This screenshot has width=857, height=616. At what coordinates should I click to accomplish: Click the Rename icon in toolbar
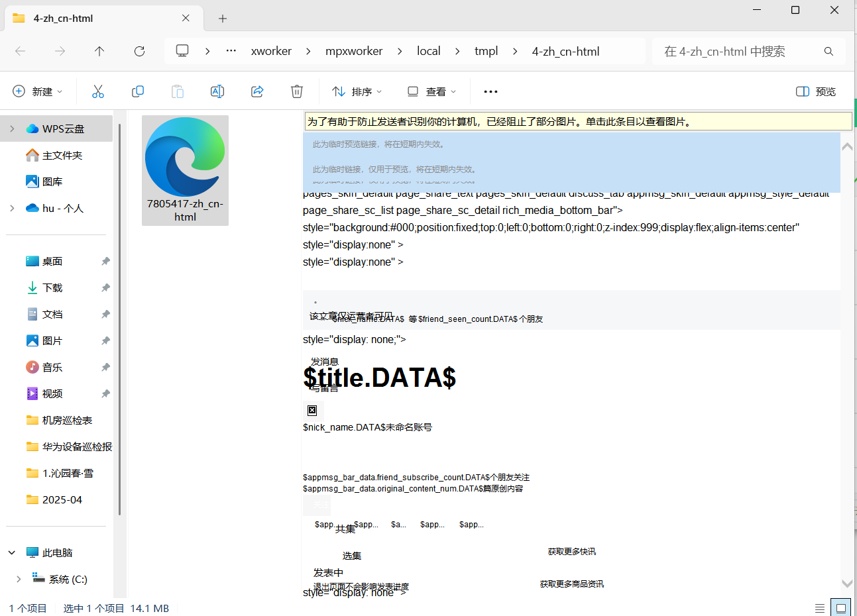pyautogui.click(x=217, y=91)
